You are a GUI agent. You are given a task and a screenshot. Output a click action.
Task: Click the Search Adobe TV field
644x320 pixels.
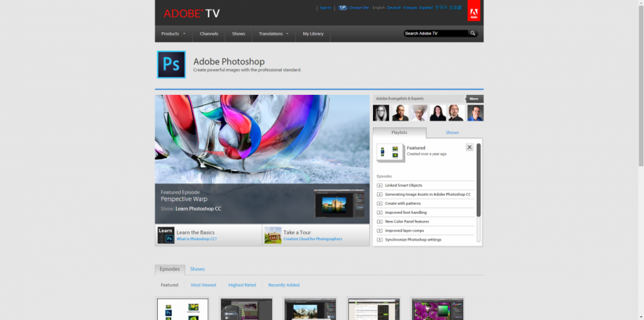436,33
